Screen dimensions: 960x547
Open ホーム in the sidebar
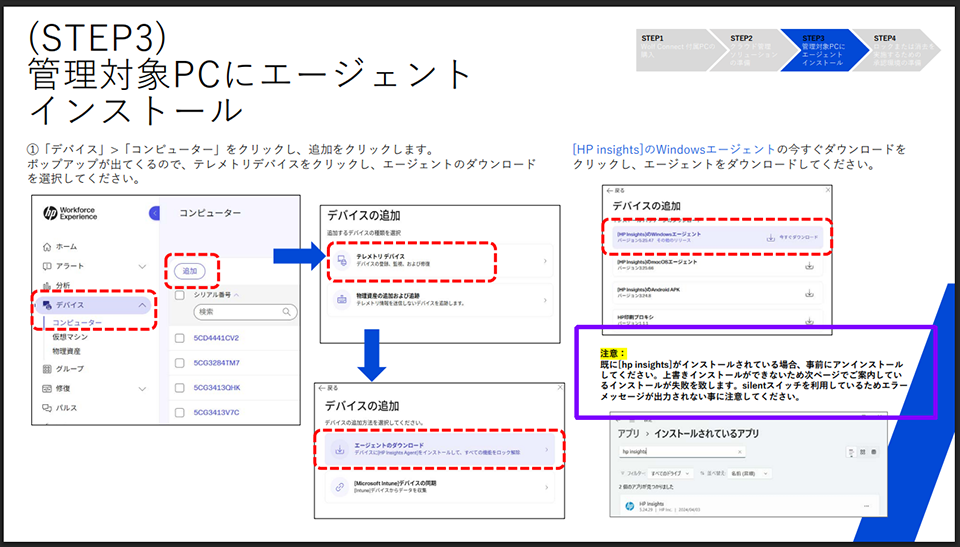point(66,247)
